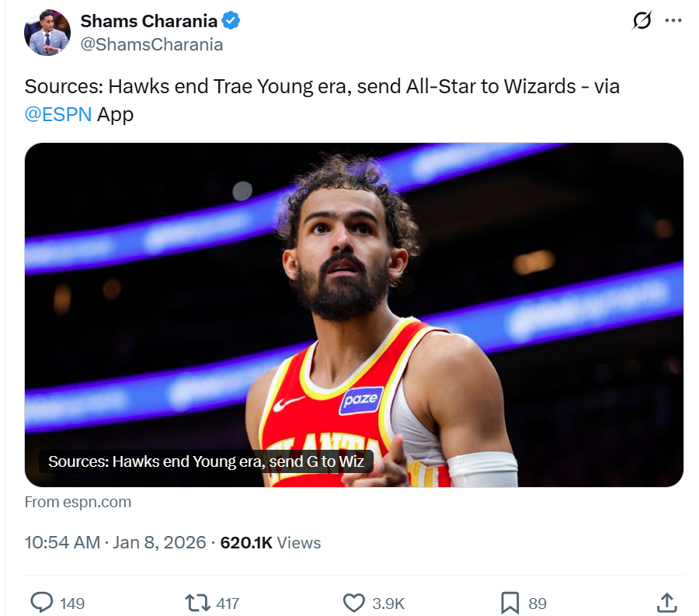This screenshot has height=616, width=699.
Task: Expand the three-dot more options menu
Action: (x=673, y=21)
